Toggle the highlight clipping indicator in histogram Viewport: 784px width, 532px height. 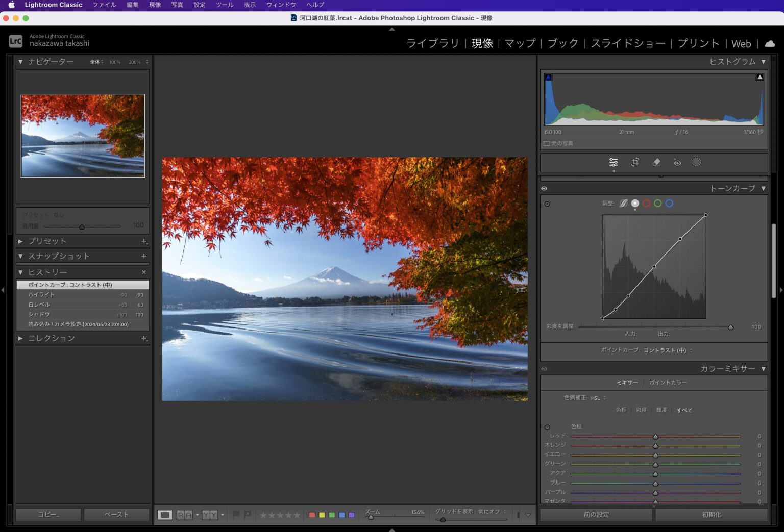pos(759,78)
